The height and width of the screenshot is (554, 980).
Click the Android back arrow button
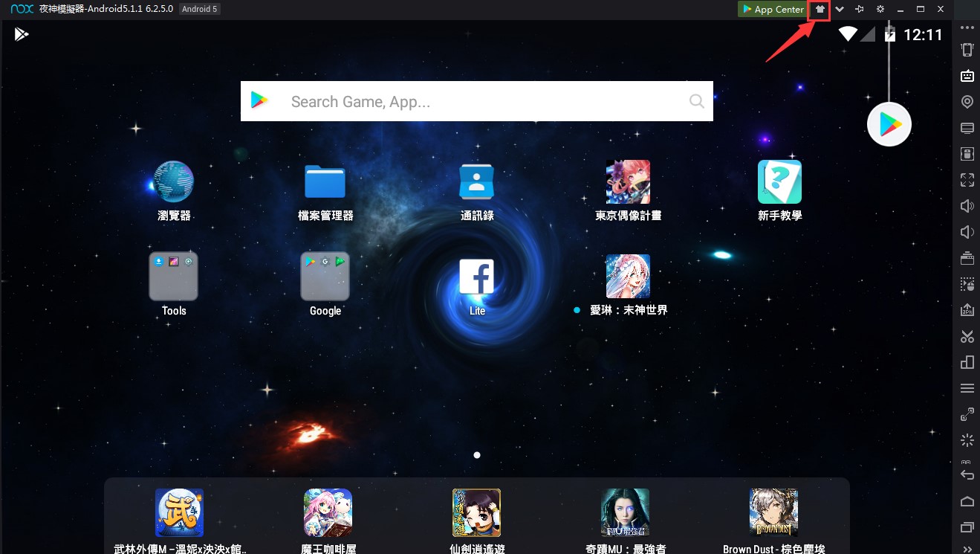pyautogui.click(x=967, y=474)
